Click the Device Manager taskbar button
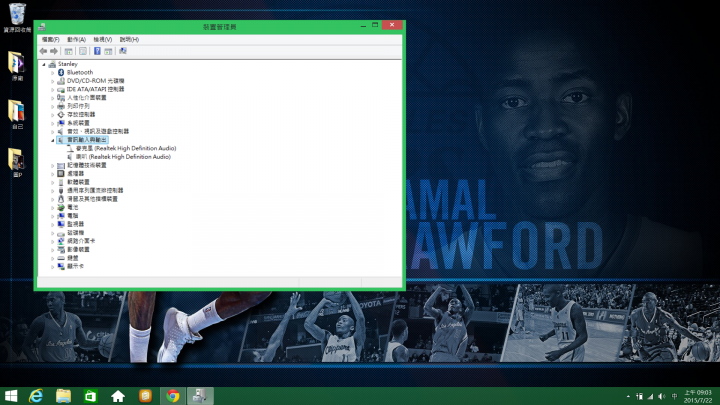This screenshot has height=405, width=720. click(200, 396)
